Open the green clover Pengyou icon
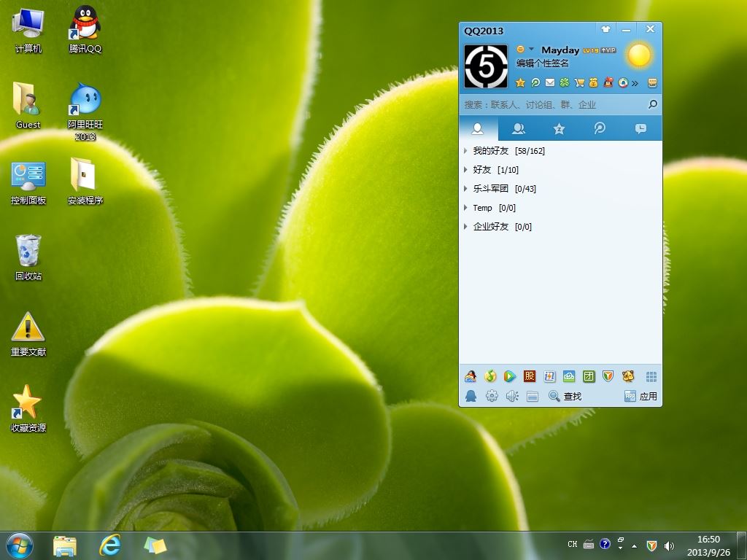 (x=565, y=83)
